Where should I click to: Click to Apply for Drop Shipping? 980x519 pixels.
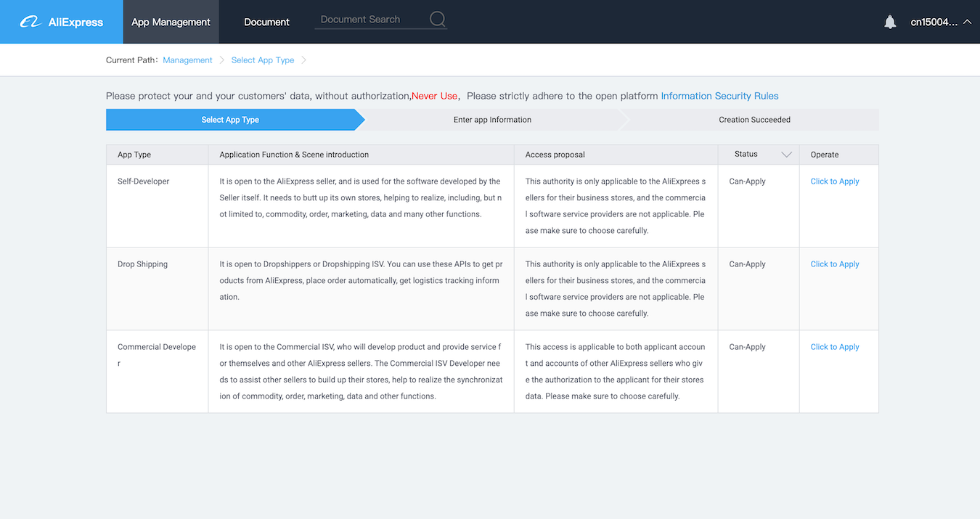(x=835, y=264)
